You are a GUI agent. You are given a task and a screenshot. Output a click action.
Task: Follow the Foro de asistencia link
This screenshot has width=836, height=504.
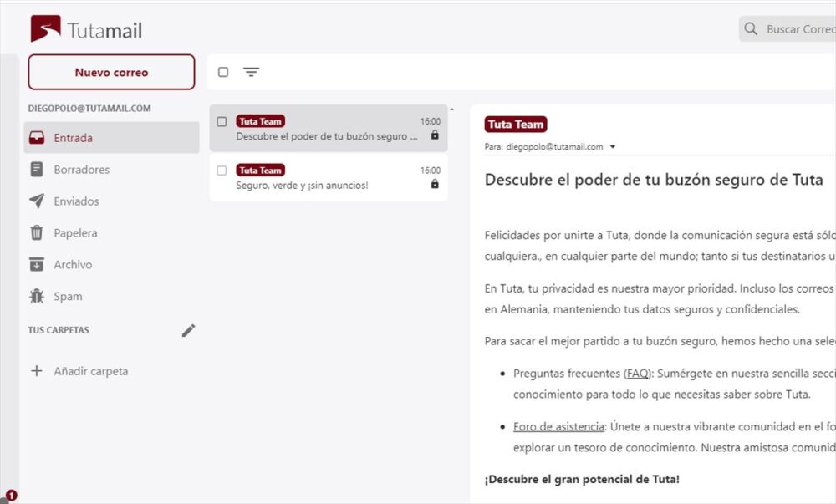click(x=558, y=427)
